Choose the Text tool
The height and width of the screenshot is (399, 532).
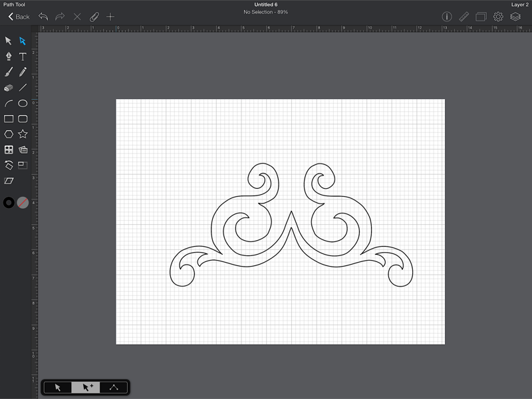pyautogui.click(x=23, y=57)
